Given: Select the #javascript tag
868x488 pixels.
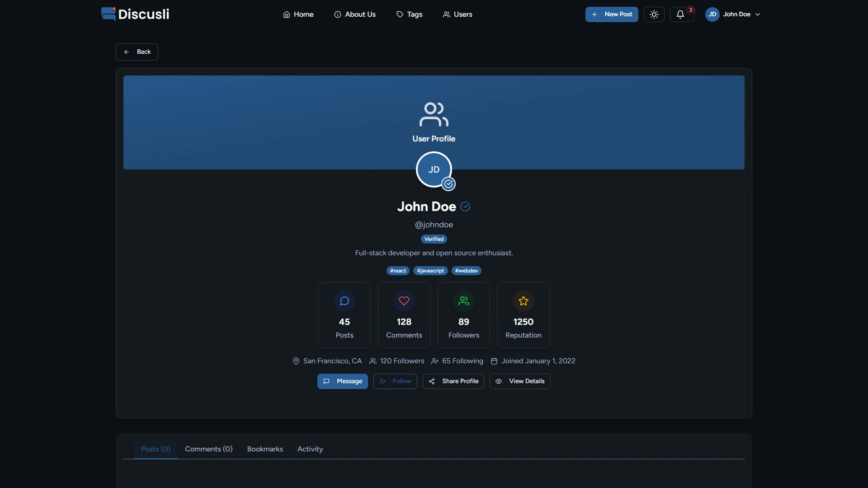Looking at the screenshot, I should (x=430, y=271).
